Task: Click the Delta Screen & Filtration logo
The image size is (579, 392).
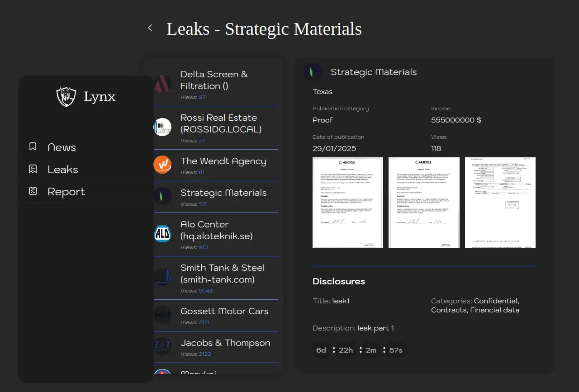Action: click(162, 84)
